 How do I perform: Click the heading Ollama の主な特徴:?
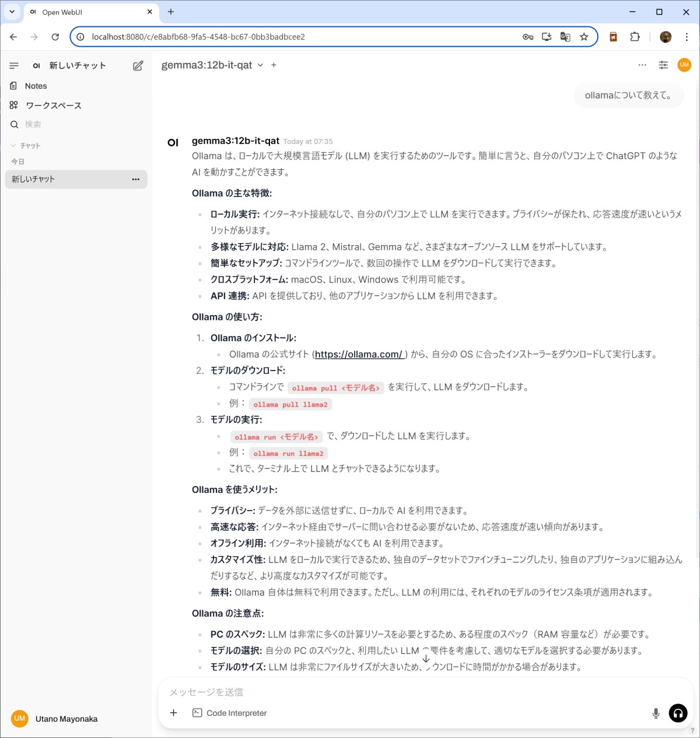[x=232, y=193]
